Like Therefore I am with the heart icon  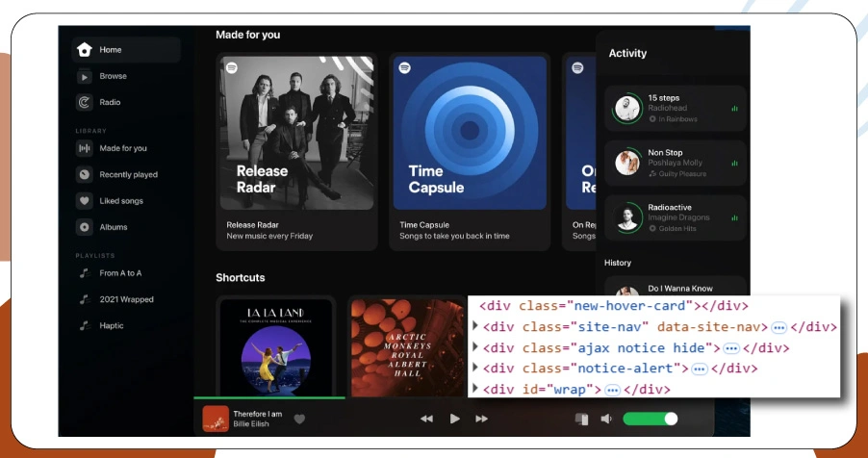pyautogui.click(x=299, y=419)
